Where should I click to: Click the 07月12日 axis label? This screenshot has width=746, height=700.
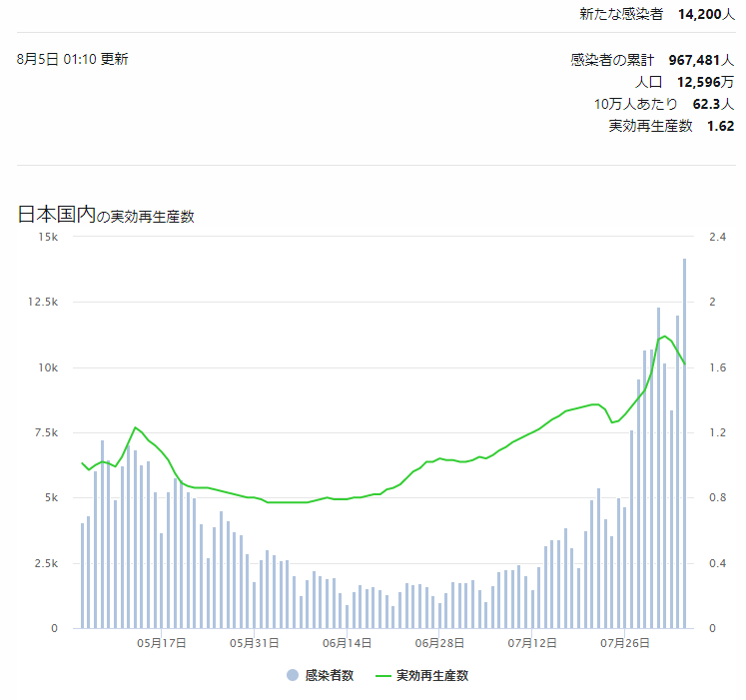532,643
